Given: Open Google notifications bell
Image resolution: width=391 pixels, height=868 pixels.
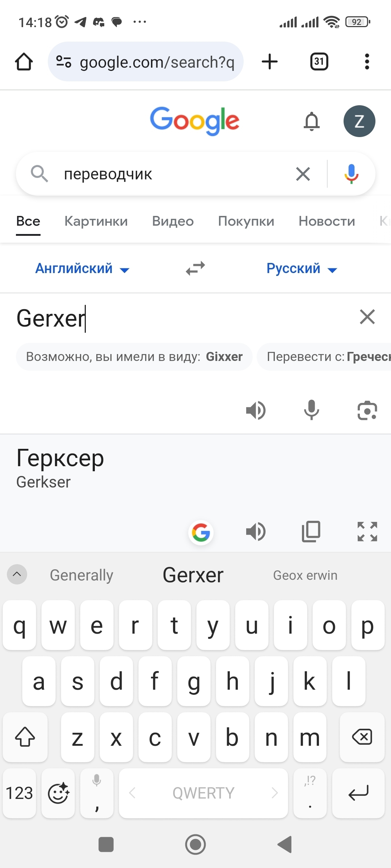Looking at the screenshot, I should point(312,122).
